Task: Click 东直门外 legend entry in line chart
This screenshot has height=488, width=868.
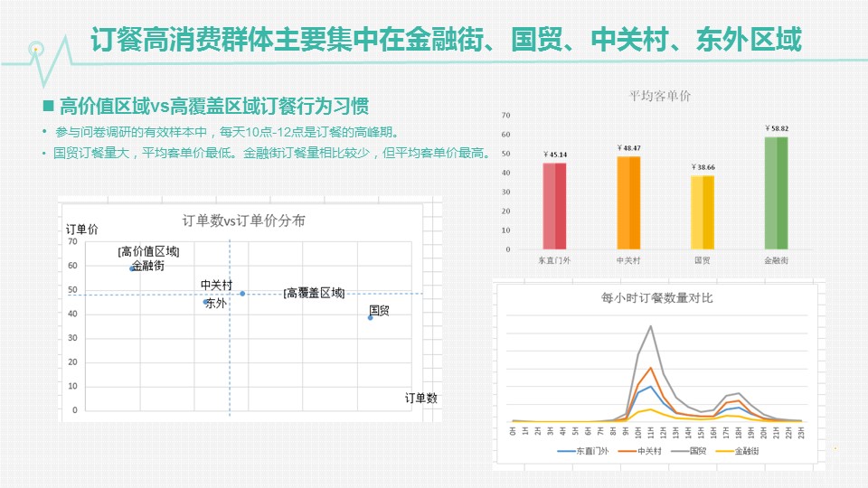Action: point(578,450)
